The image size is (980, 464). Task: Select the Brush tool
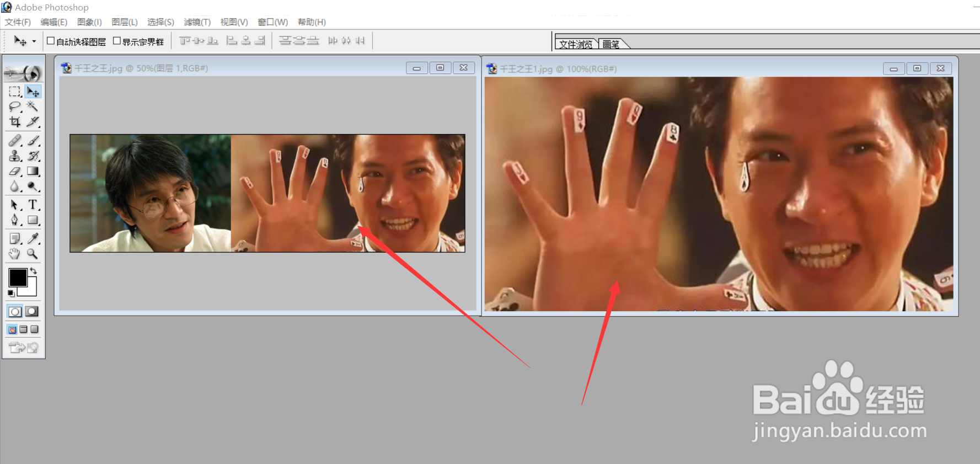pos(33,141)
